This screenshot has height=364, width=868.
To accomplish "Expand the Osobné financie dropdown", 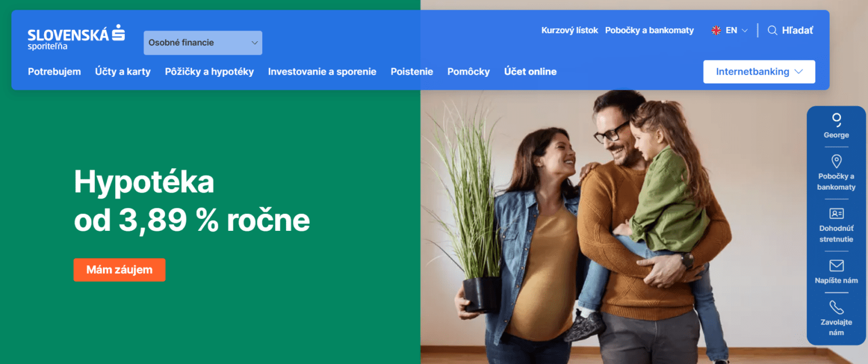I will pyautogui.click(x=203, y=43).
